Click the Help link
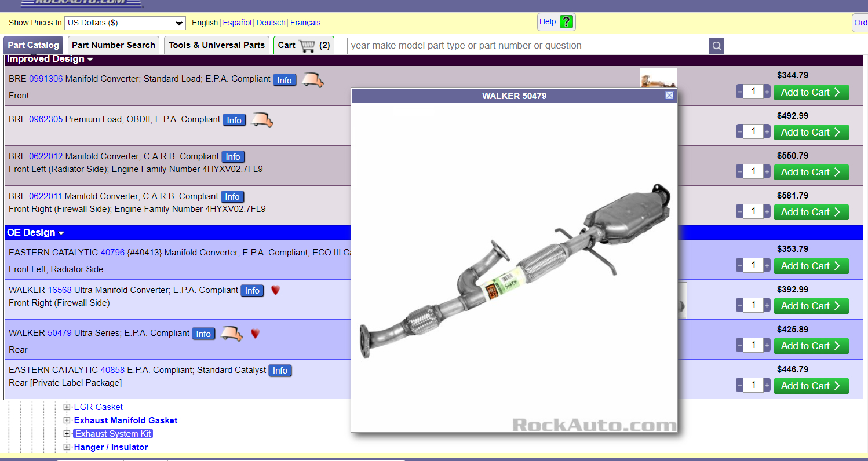The width and height of the screenshot is (868, 461). [x=548, y=22]
